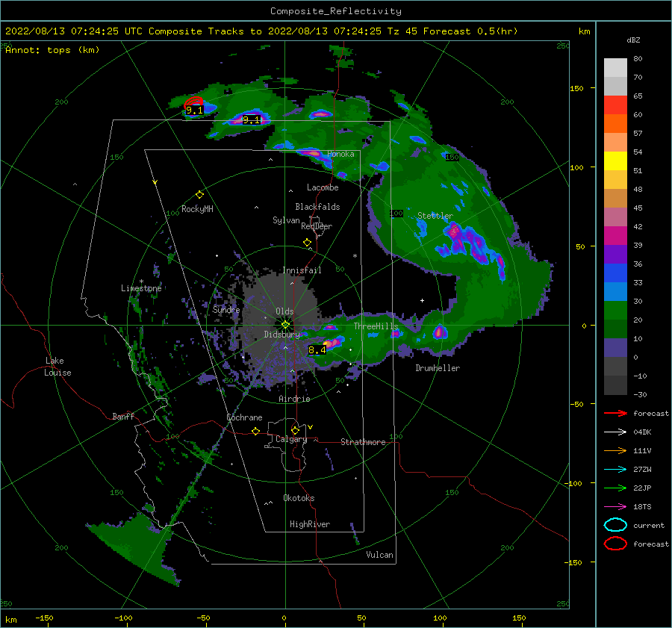Viewport: 672px width, 628px height.
Task: Click the 9.1 label under red forecast ellipse
Action: 194,111
